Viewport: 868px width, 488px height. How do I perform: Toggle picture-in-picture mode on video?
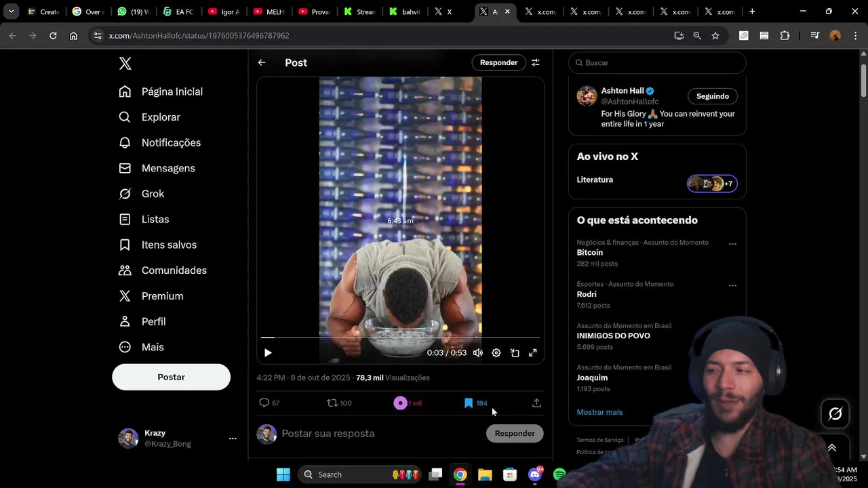click(515, 353)
